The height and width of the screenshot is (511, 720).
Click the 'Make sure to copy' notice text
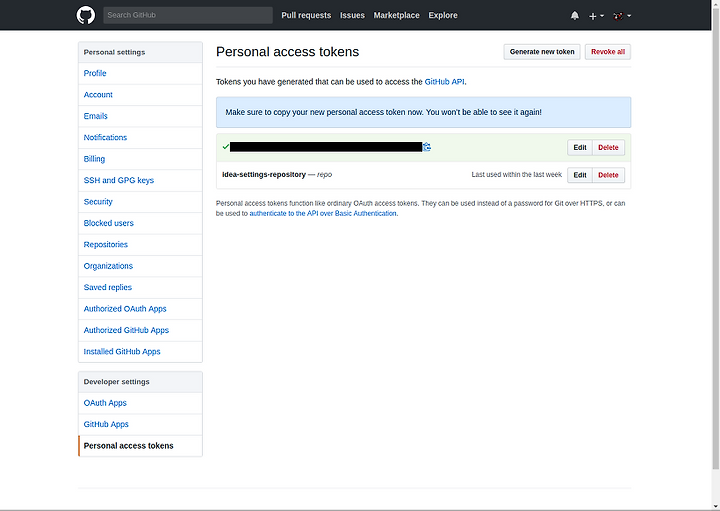[x=383, y=112]
